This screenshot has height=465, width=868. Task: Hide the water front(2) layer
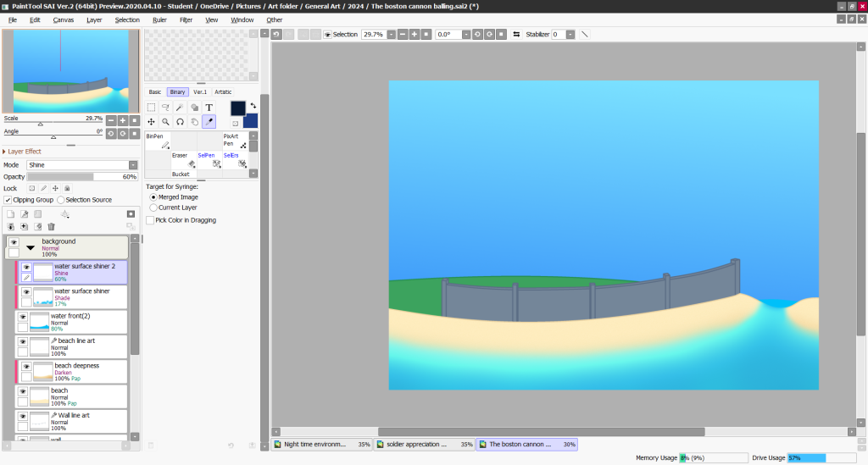23,317
